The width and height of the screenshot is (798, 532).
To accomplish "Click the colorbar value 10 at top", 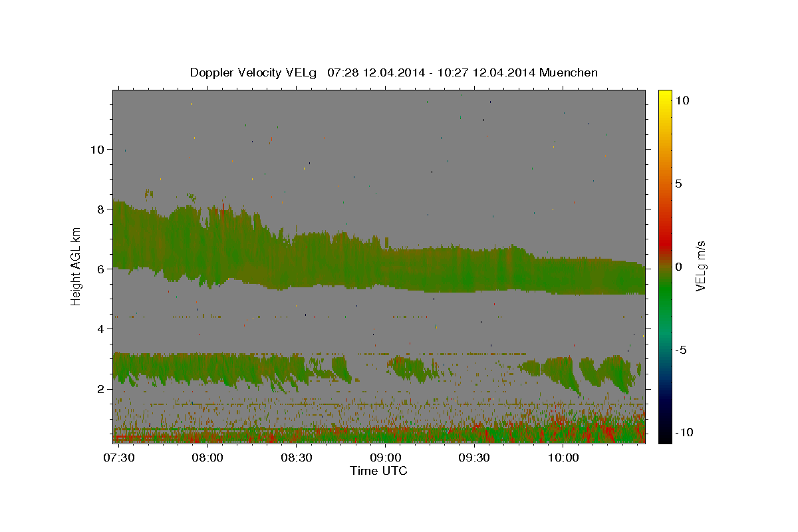I will (x=682, y=100).
